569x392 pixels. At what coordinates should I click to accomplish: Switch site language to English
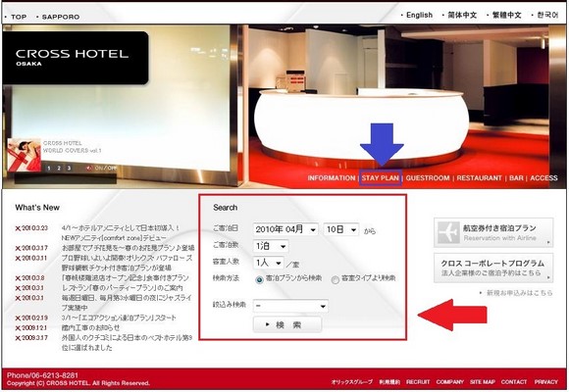point(419,16)
